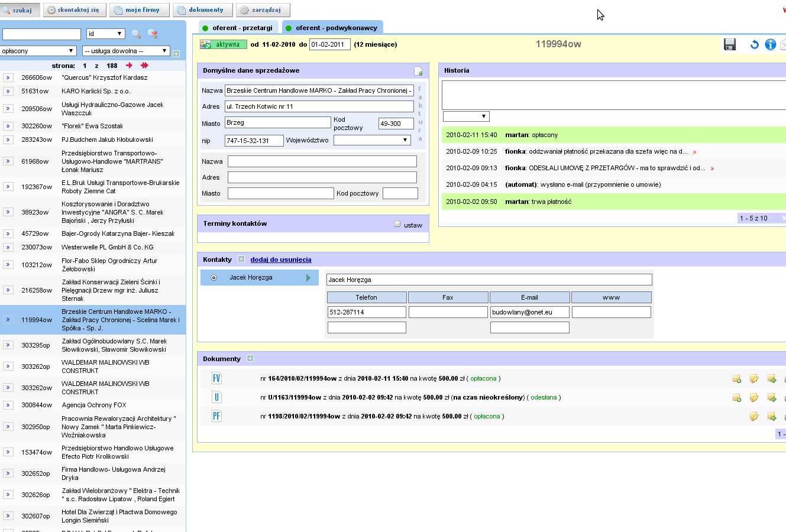Click the plus icon next to Dokumenty

point(250,358)
